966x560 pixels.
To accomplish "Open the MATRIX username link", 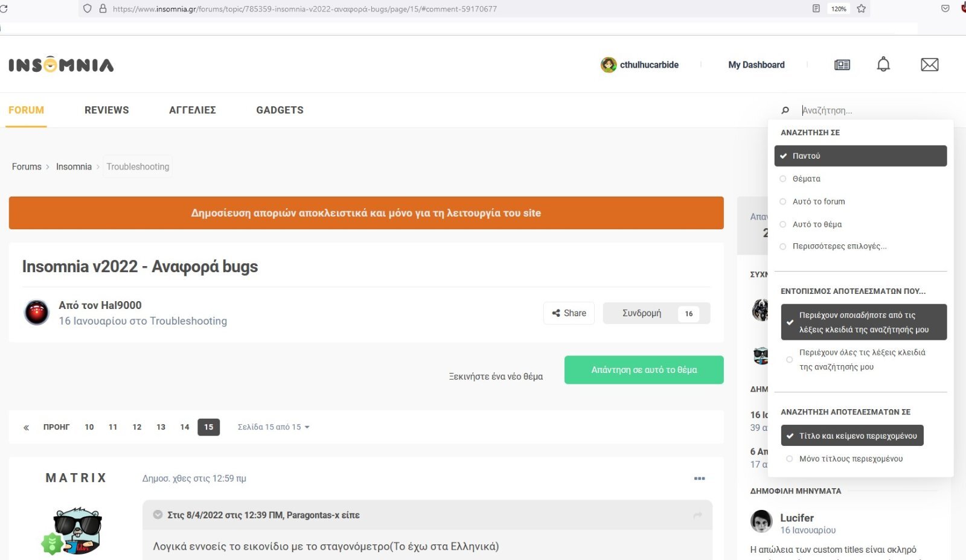I will pyautogui.click(x=76, y=478).
